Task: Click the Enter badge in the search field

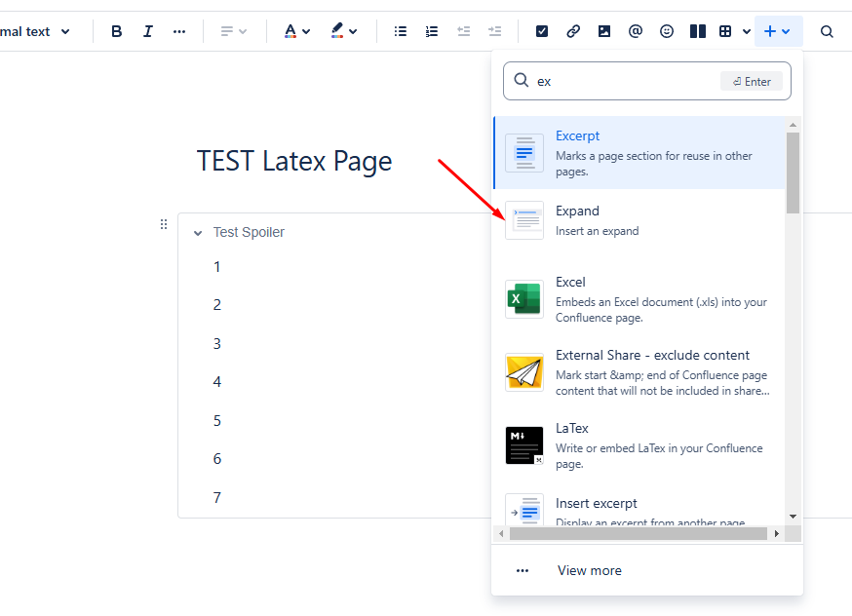Action: coord(751,81)
